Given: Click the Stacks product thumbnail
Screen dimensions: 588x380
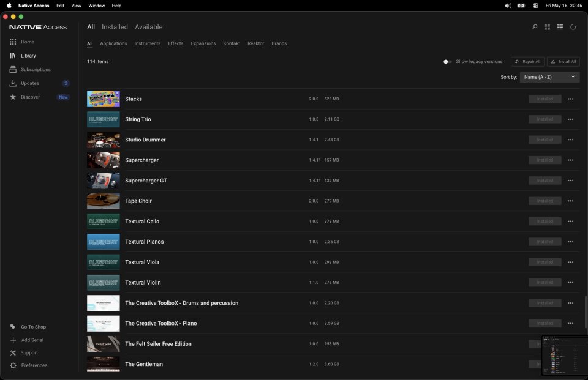Looking at the screenshot, I should tap(104, 99).
